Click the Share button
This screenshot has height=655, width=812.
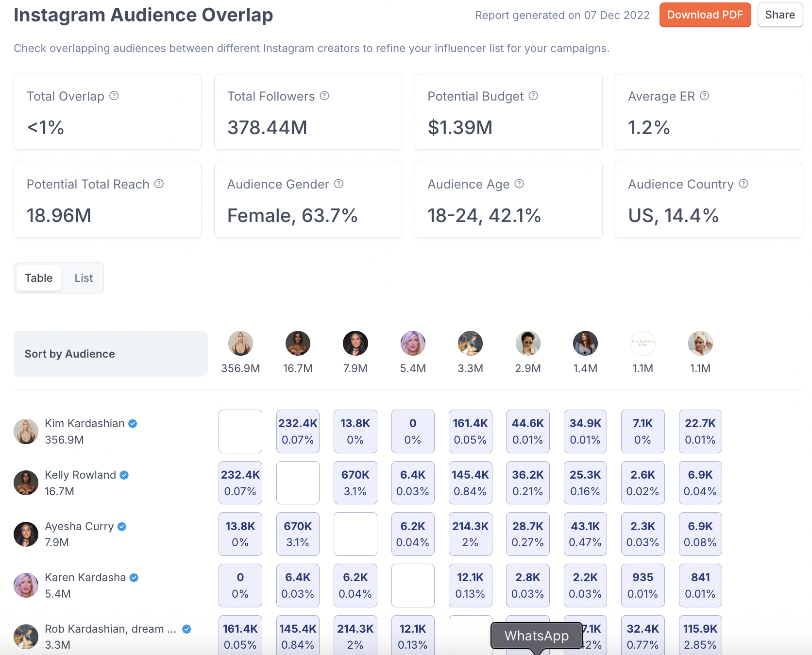tap(780, 15)
